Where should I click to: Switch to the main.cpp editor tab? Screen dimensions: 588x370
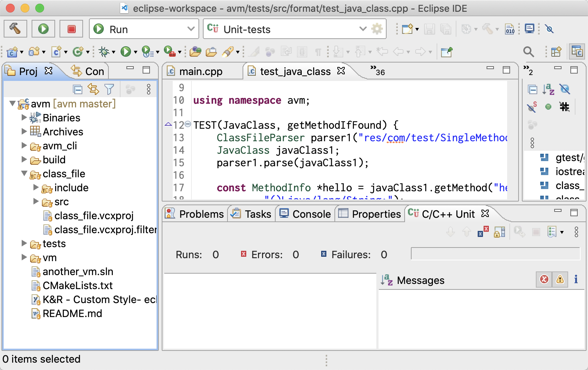[201, 71]
